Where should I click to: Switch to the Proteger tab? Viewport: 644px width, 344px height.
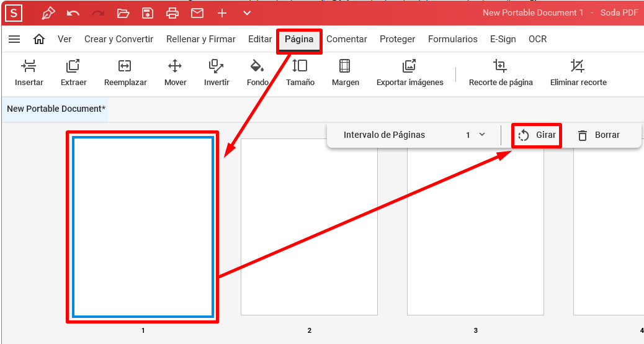coord(397,39)
